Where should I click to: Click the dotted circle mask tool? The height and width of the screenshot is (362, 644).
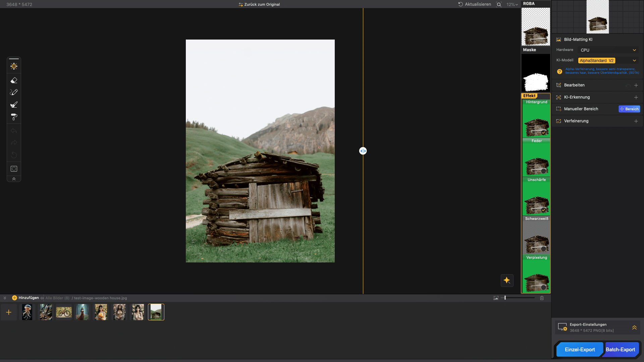click(14, 169)
